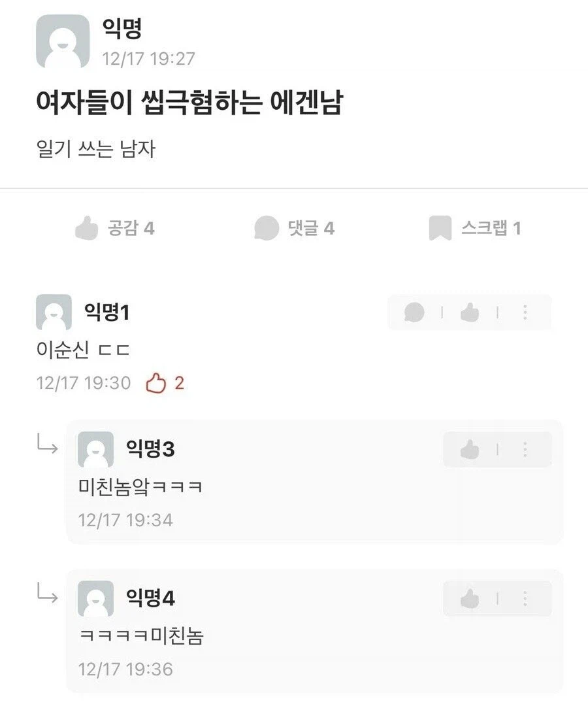Click 익명3's profile avatar
Viewport: 588px width, 708px height.
point(96,449)
